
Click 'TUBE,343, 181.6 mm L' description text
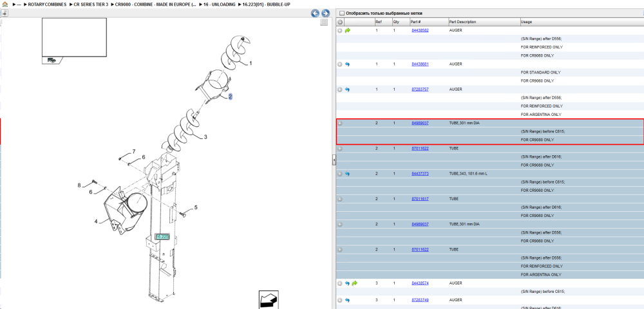click(468, 174)
